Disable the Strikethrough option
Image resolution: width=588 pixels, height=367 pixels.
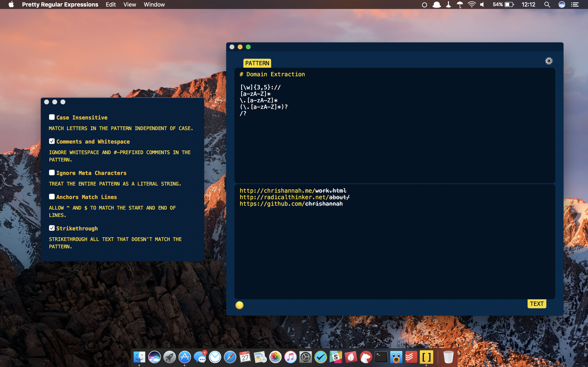(52, 228)
